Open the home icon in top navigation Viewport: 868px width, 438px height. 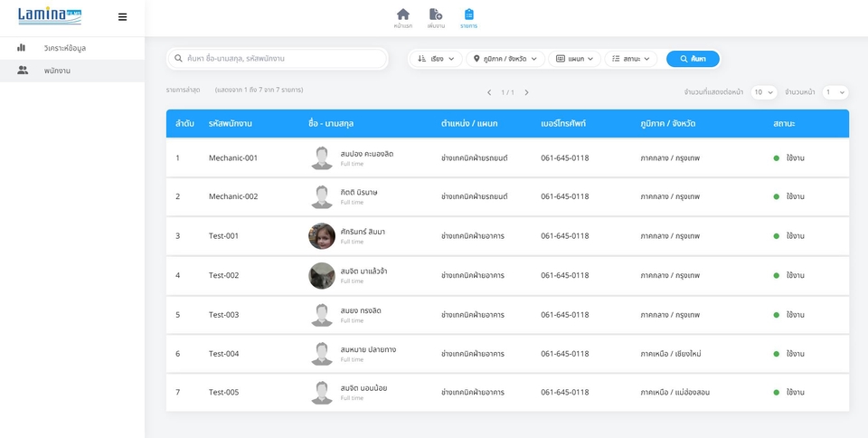403,14
